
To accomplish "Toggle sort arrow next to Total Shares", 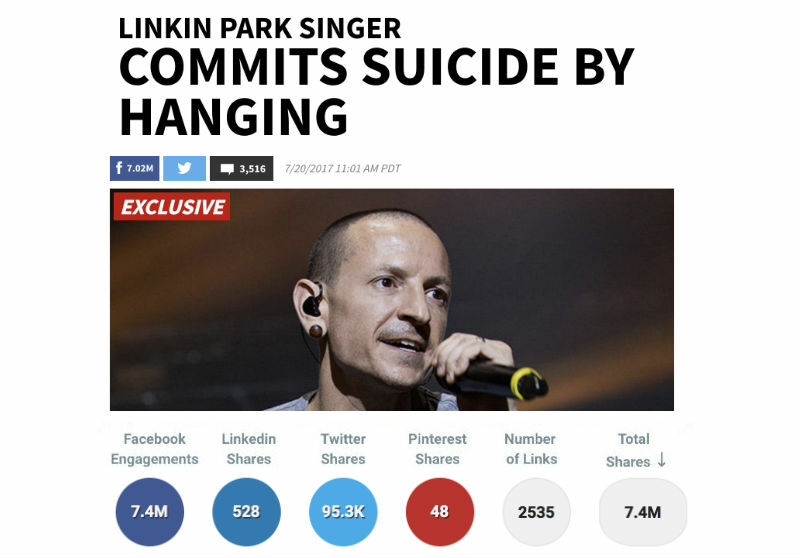I will coord(662,460).
